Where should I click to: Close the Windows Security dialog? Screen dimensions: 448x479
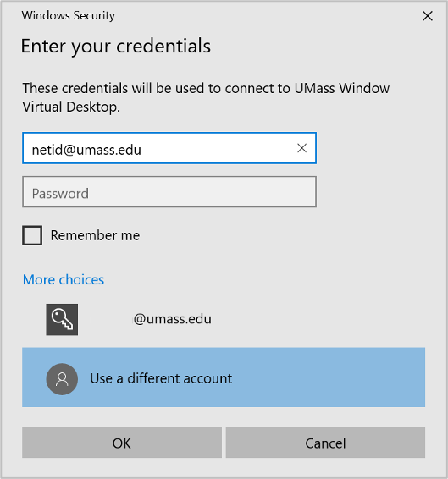pos(427,16)
